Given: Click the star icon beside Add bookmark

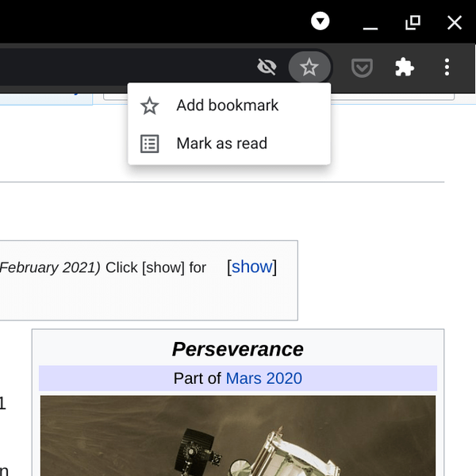Looking at the screenshot, I should coord(150,106).
